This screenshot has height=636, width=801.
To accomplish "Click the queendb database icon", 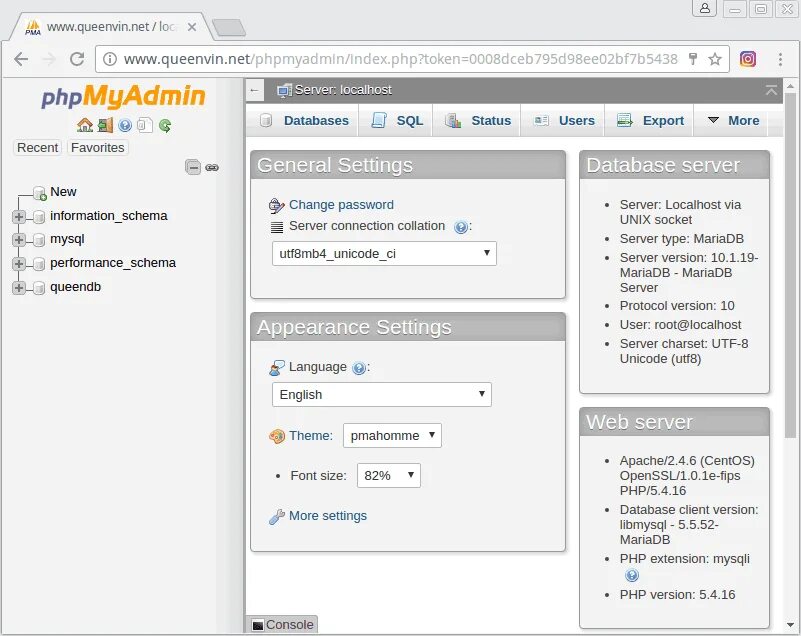I will 39,288.
